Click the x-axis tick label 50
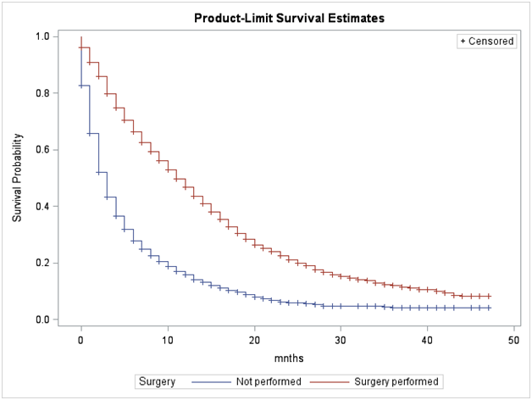The width and height of the screenshot is (532, 400). click(513, 340)
